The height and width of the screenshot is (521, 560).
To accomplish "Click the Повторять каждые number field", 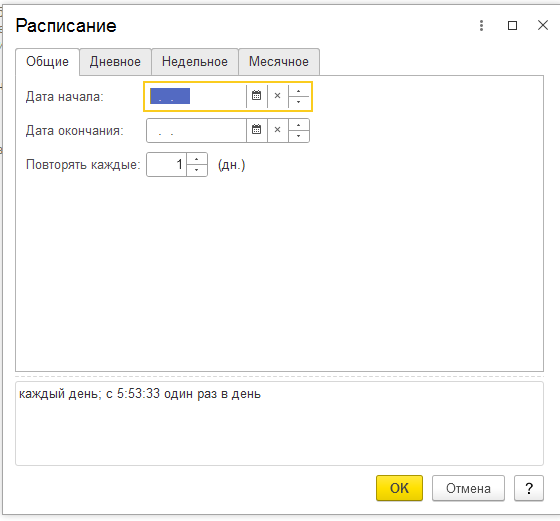I will click(x=166, y=165).
